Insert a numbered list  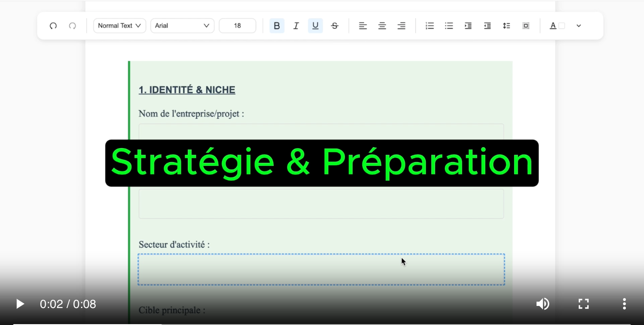(429, 26)
